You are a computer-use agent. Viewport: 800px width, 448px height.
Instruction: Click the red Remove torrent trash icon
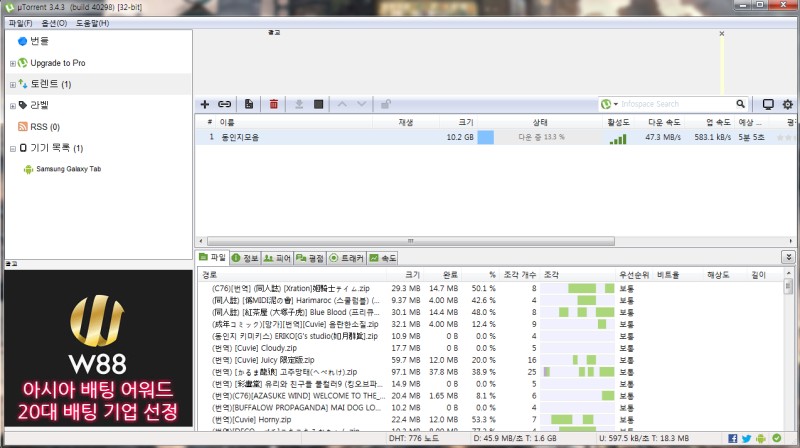pyautogui.click(x=273, y=104)
